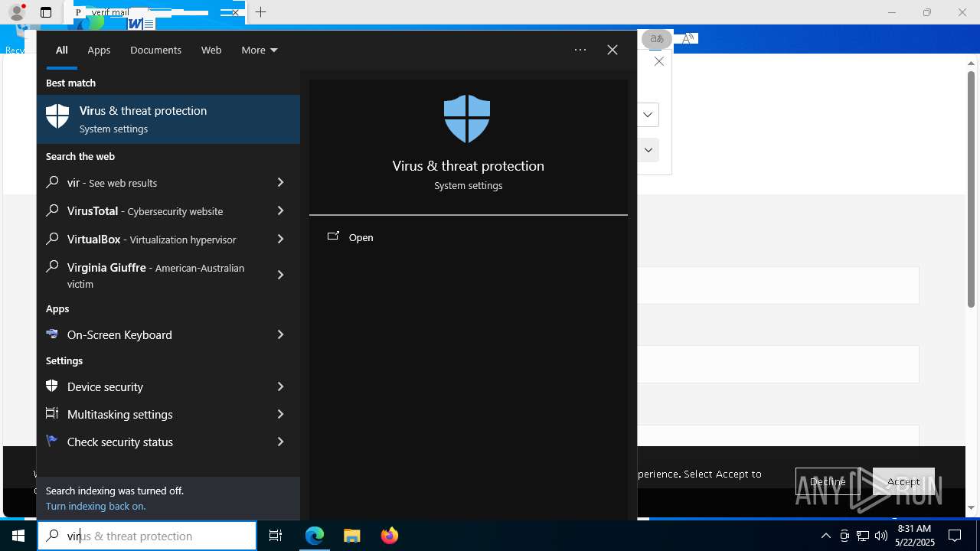Launch Microsoft Edge from the taskbar
This screenshot has width=980, height=551.
coord(315,536)
